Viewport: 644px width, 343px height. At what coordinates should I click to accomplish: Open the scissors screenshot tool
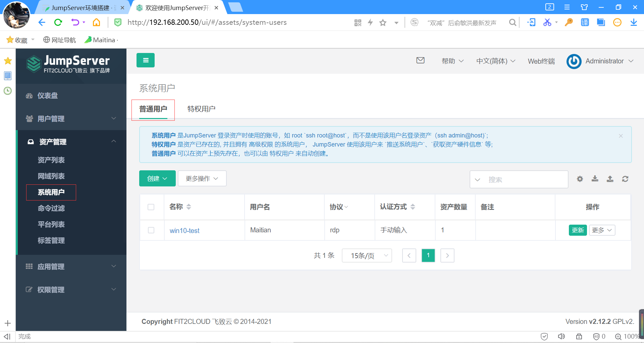click(547, 22)
